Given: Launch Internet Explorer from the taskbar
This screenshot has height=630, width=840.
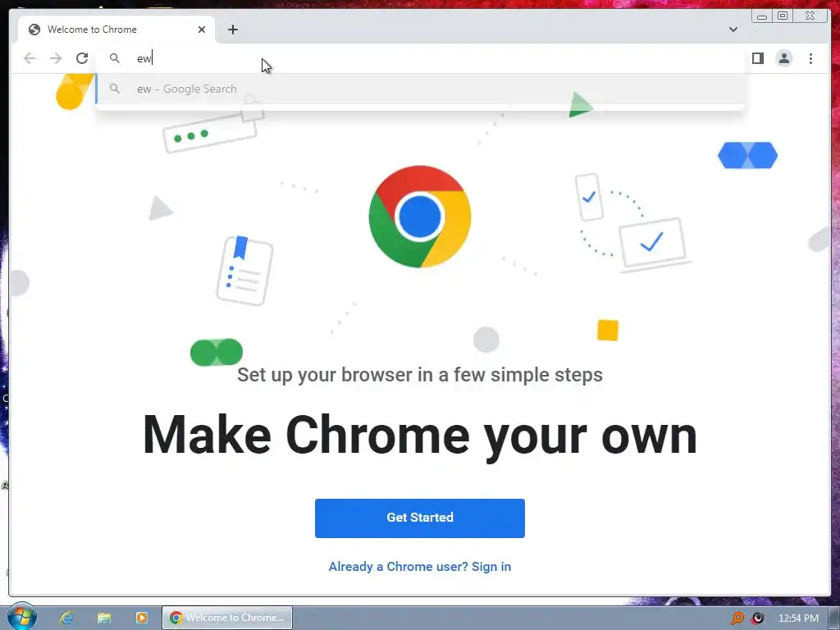Looking at the screenshot, I should [66, 618].
